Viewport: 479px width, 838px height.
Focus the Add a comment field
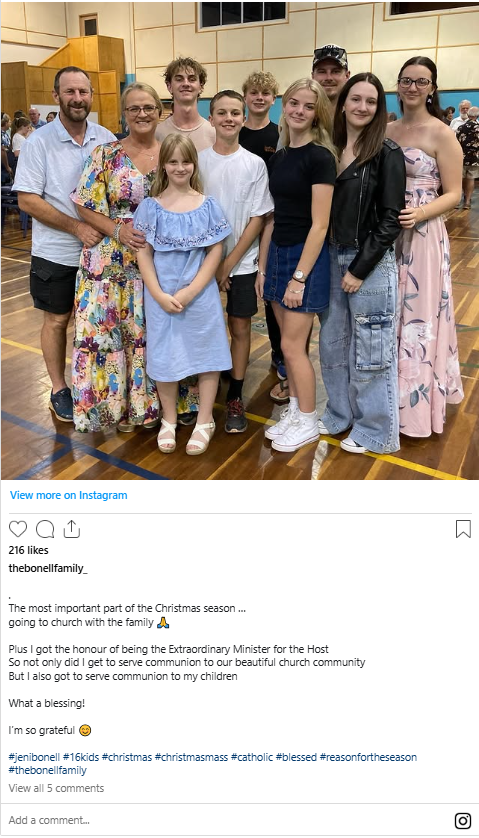pyautogui.click(x=225, y=820)
